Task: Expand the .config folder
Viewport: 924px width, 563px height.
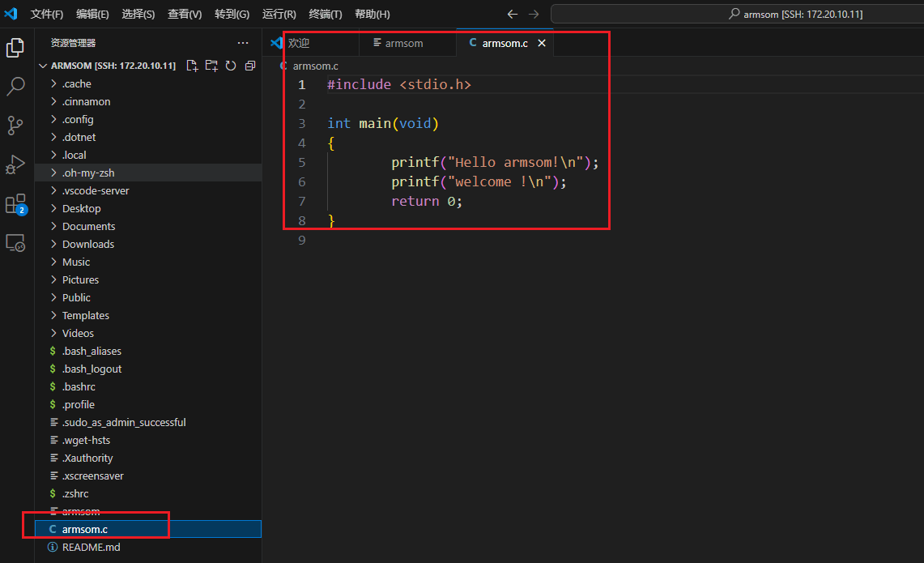Action: click(x=79, y=119)
